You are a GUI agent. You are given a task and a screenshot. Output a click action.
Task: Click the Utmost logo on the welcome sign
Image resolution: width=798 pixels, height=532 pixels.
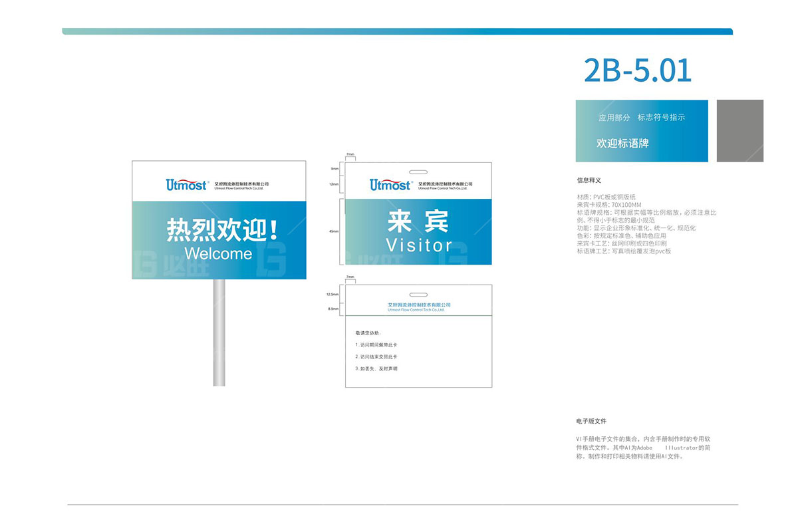(187, 184)
